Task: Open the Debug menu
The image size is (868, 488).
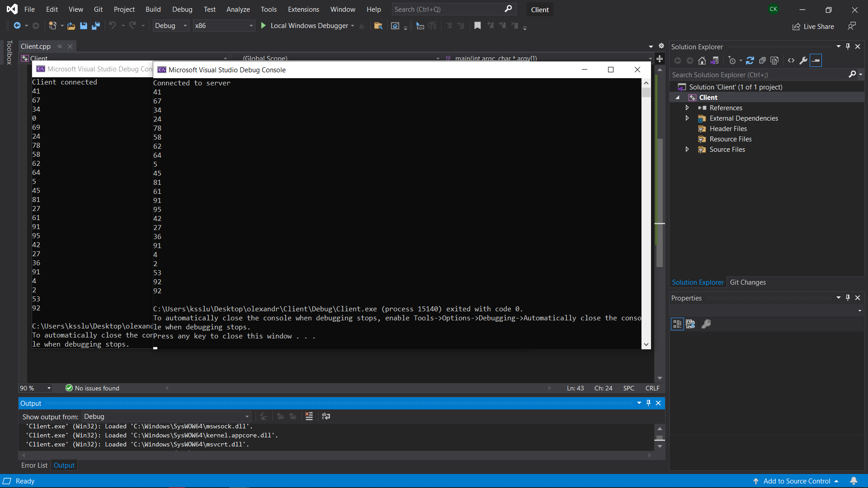Action: click(x=182, y=9)
